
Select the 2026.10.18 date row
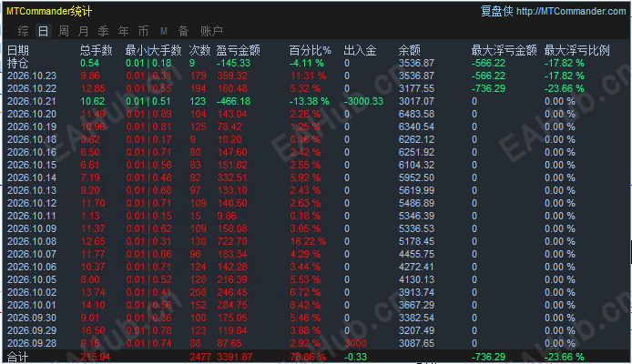(x=32, y=140)
